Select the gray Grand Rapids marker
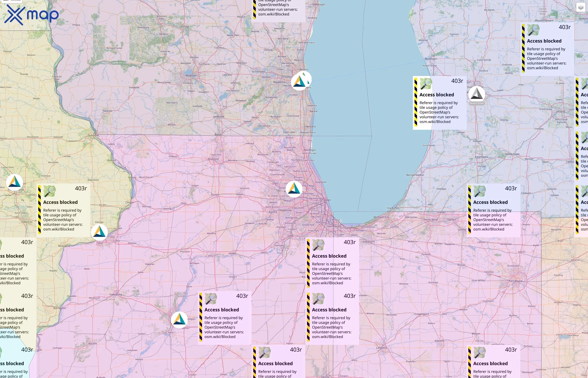This screenshot has width=588, height=378. coord(476,94)
